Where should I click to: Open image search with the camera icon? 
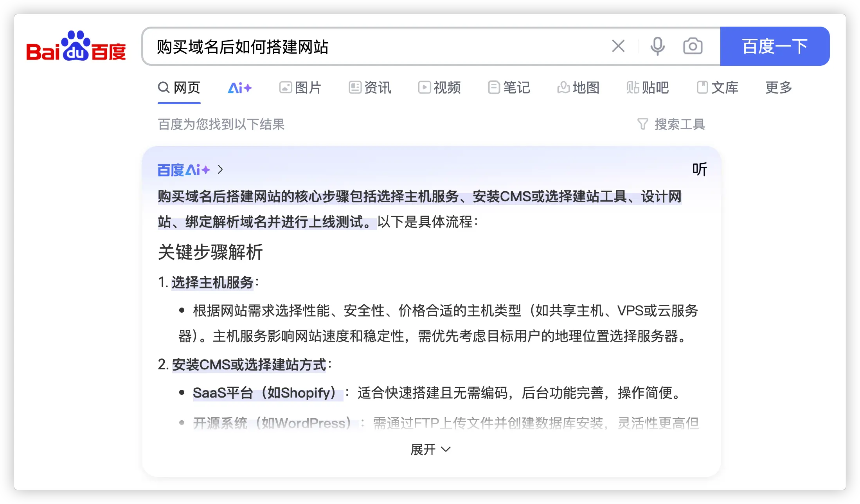693,46
